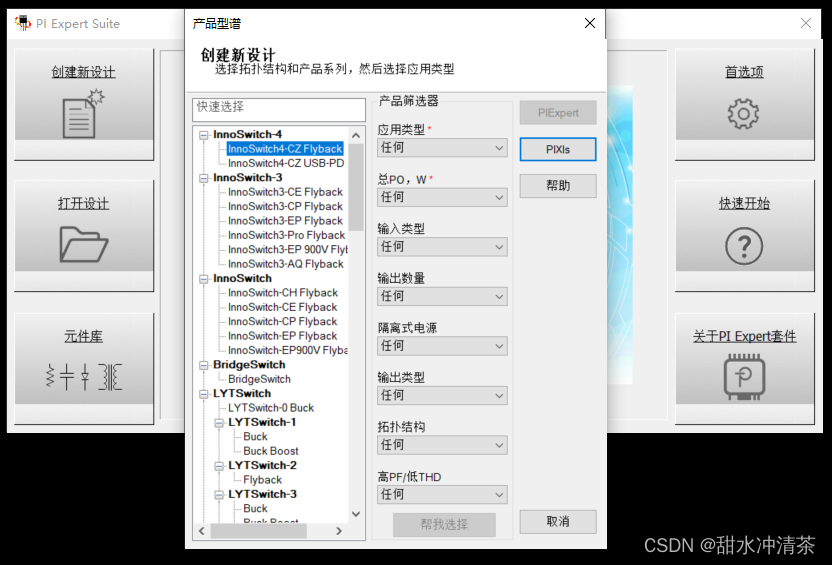The height and width of the screenshot is (565, 832).
Task: Open the 总PO, W dropdown
Action: [x=442, y=197]
